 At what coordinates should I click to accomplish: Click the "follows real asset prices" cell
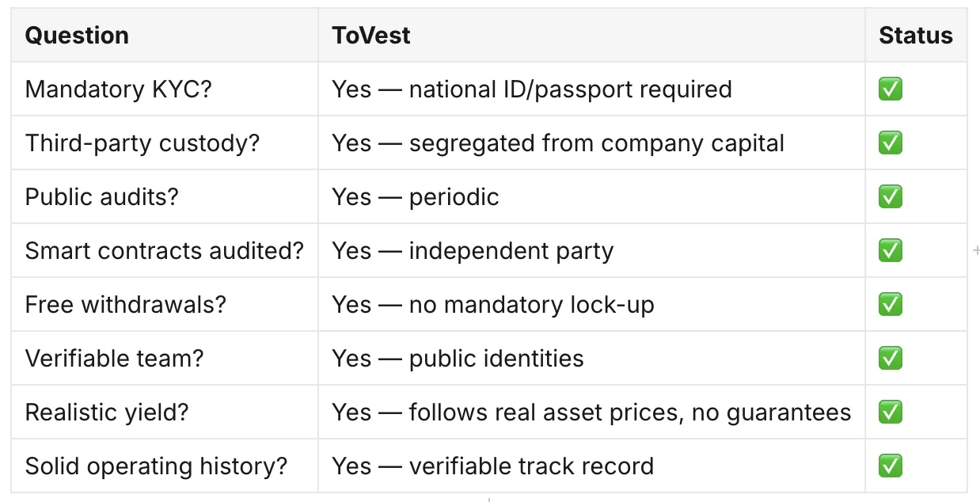[591, 413]
